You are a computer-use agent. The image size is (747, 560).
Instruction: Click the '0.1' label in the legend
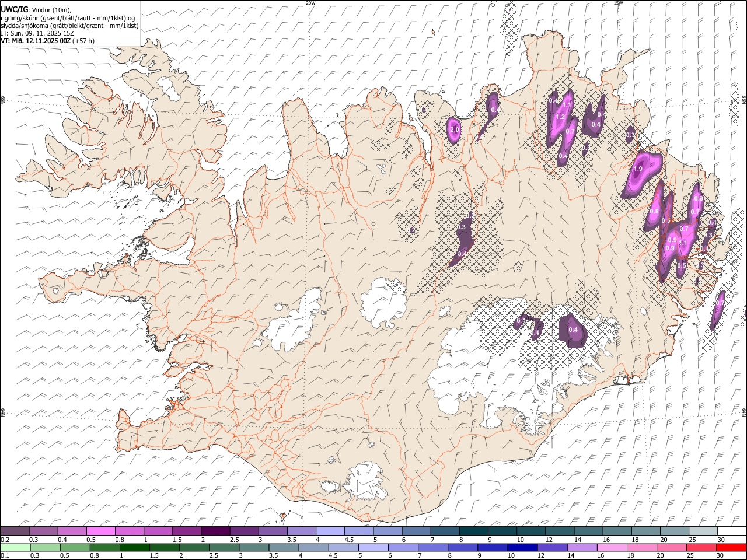(5, 555)
